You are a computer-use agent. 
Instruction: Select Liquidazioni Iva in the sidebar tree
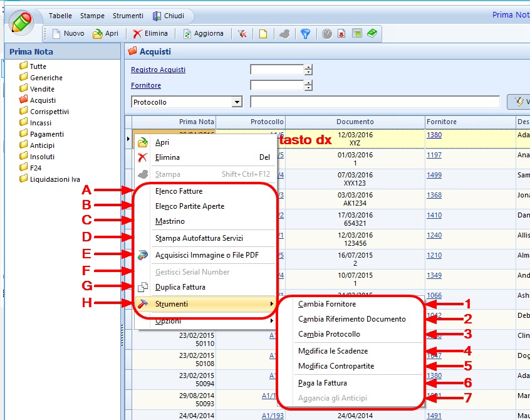55,179
